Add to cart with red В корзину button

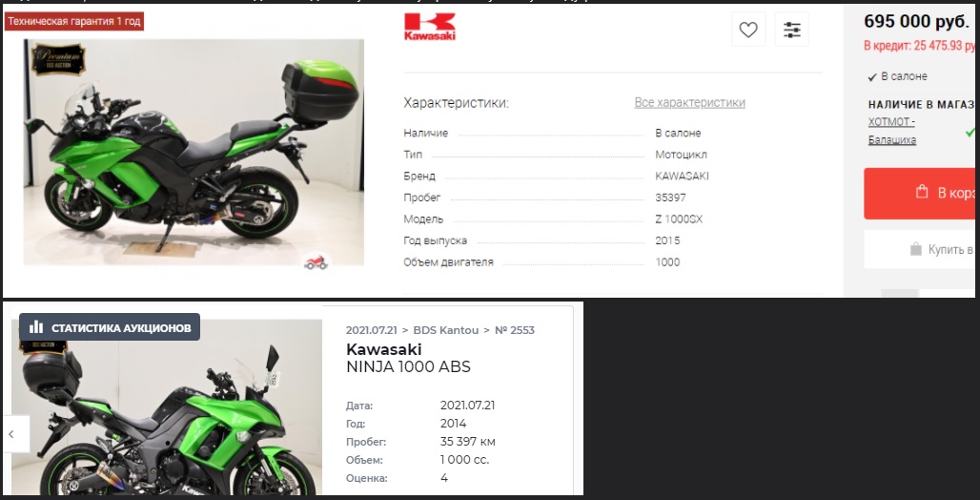tap(921, 194)
